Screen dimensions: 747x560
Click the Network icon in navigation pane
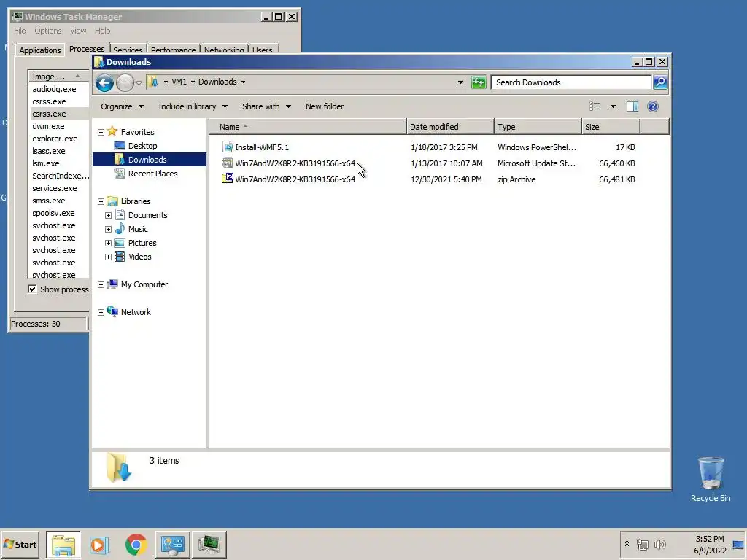[112, 312]
